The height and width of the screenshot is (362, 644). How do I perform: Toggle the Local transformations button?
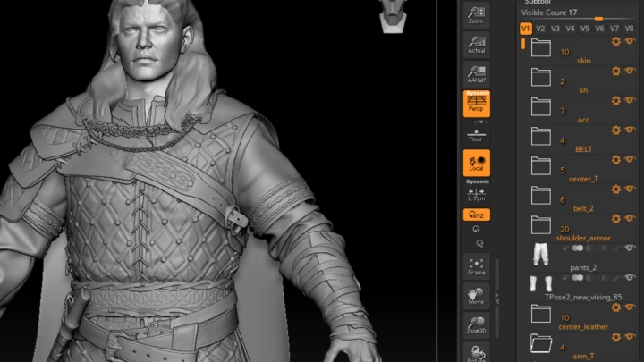[477, 163]
